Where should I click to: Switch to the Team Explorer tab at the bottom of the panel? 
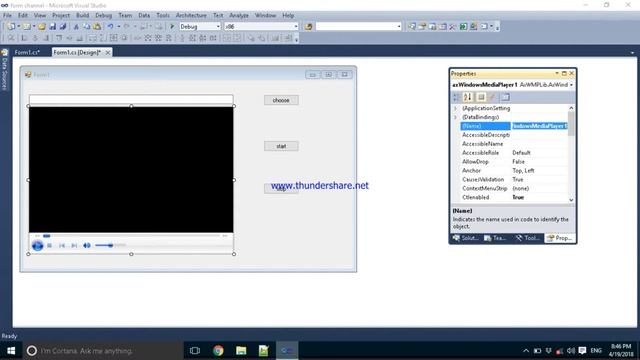(x=495, y=238)
